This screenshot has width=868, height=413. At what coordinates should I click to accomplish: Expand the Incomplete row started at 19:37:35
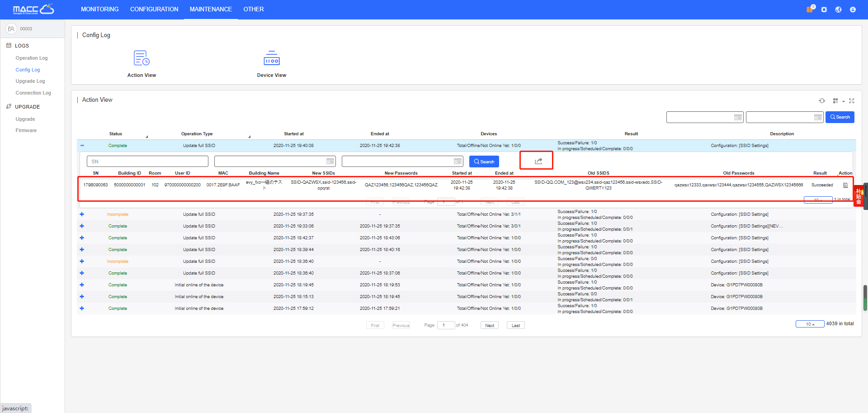[82, 214]
